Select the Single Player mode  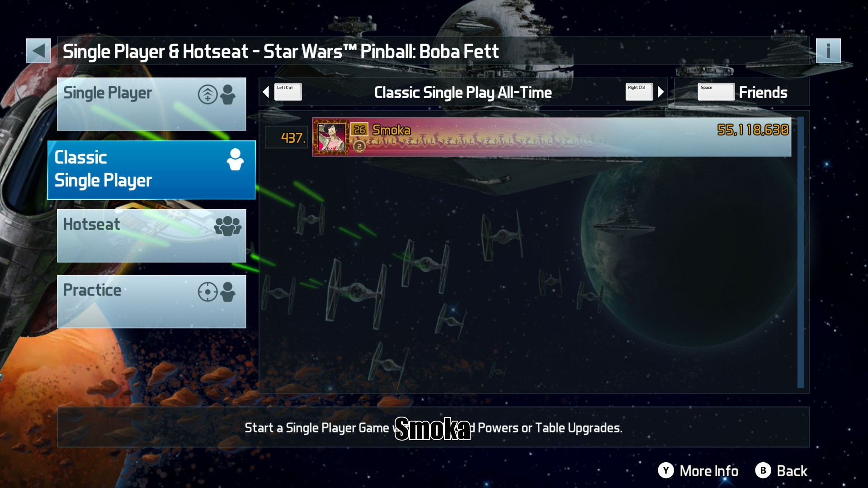[151, 104]
